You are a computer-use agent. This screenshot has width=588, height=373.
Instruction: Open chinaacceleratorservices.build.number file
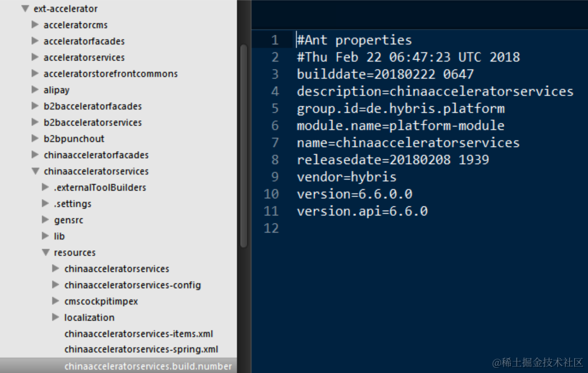[x=148, y=366]
